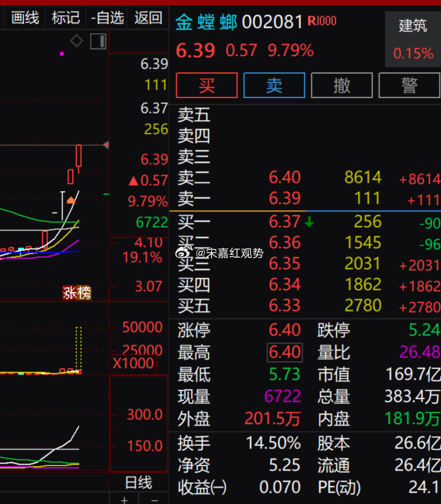Click 返回 to go back
The width and height of the screenshot is (441, 504).
point(148,18)
